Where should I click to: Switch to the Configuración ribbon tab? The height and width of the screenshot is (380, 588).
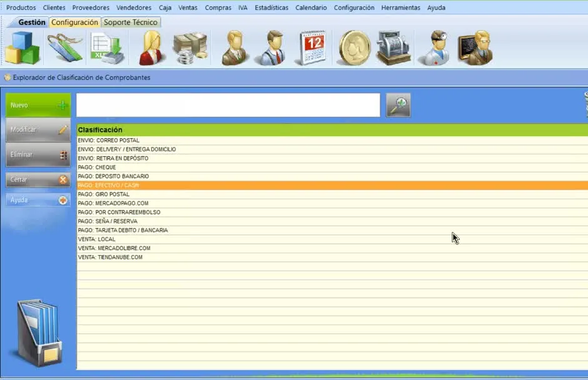(x=74, y=22)
